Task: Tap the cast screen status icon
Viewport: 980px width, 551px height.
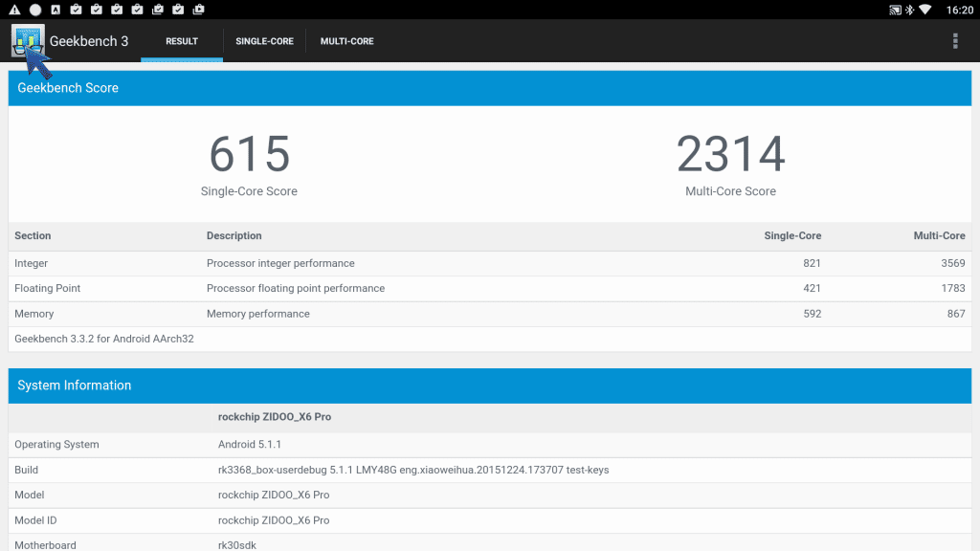Action: (896, 10)
